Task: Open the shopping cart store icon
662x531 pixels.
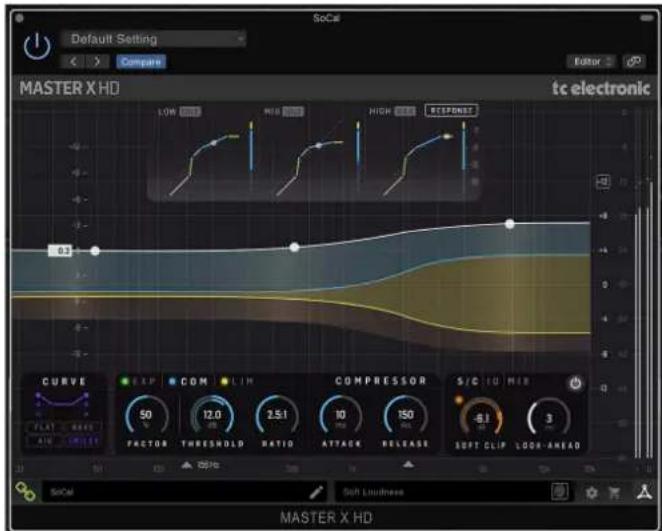Action: (x=615, y=493)
